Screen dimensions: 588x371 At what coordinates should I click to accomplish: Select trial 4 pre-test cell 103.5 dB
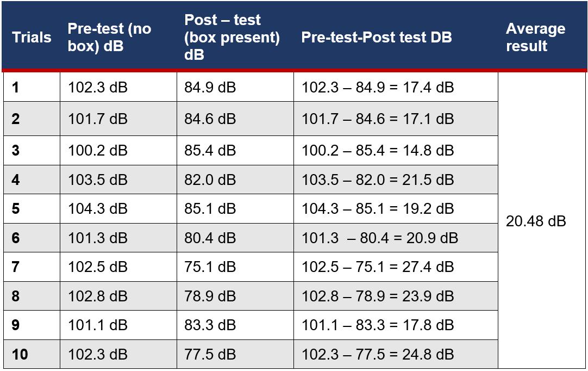pos(118,180)
